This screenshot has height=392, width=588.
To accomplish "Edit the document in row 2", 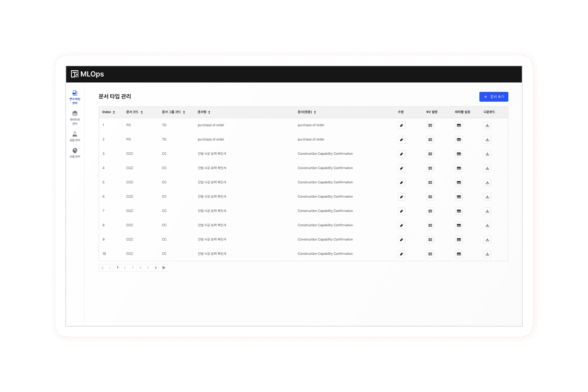I will coord(402,140).
